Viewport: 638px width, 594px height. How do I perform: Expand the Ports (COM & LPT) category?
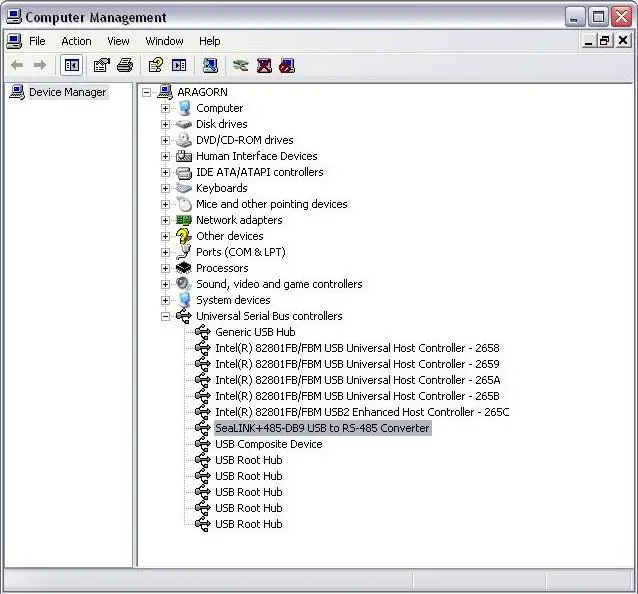click(x=165, y=252)
